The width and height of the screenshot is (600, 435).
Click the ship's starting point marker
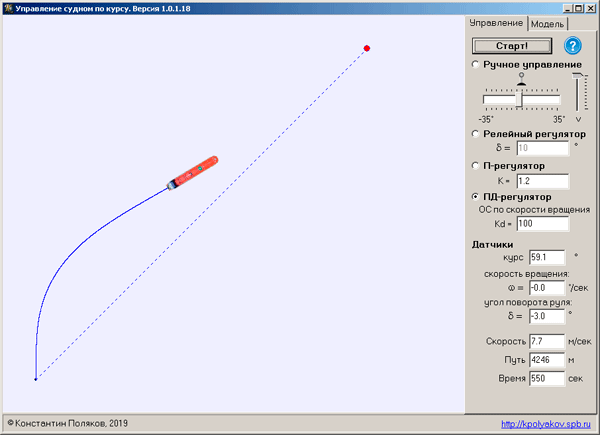[36, 379]
